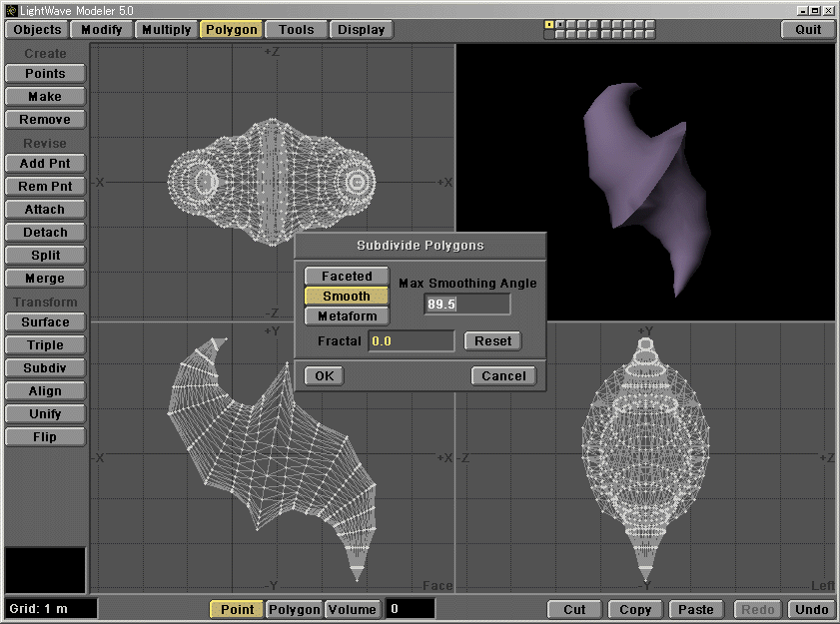This screenshot has height=624, width=840.
Task: Select the Triple tool
Action: [44, 344]
